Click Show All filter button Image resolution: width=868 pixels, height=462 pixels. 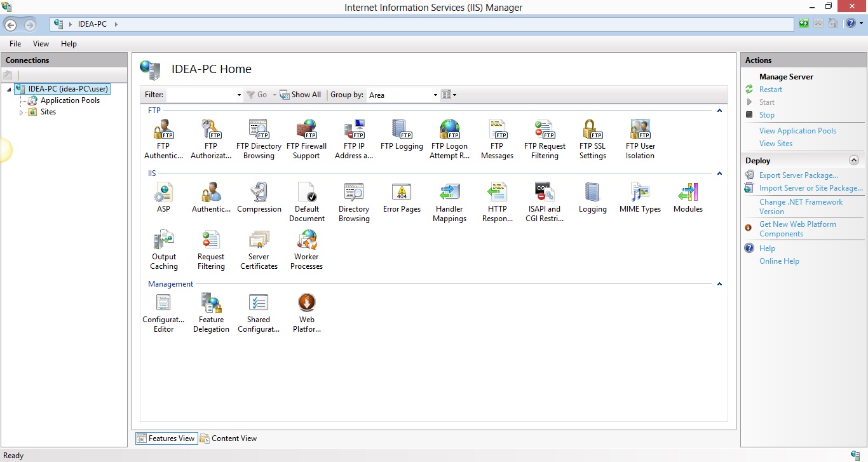coord(301,95)
